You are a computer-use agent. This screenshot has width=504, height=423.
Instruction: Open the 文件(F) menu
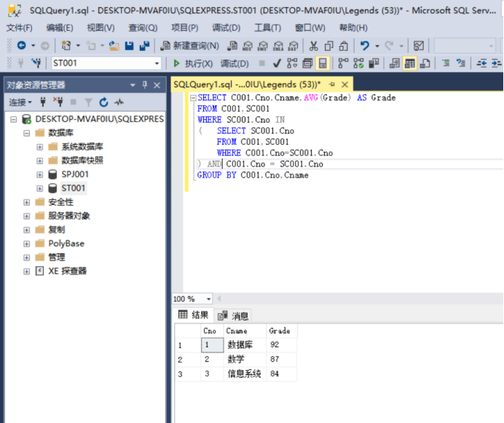[x=19, y=28]
